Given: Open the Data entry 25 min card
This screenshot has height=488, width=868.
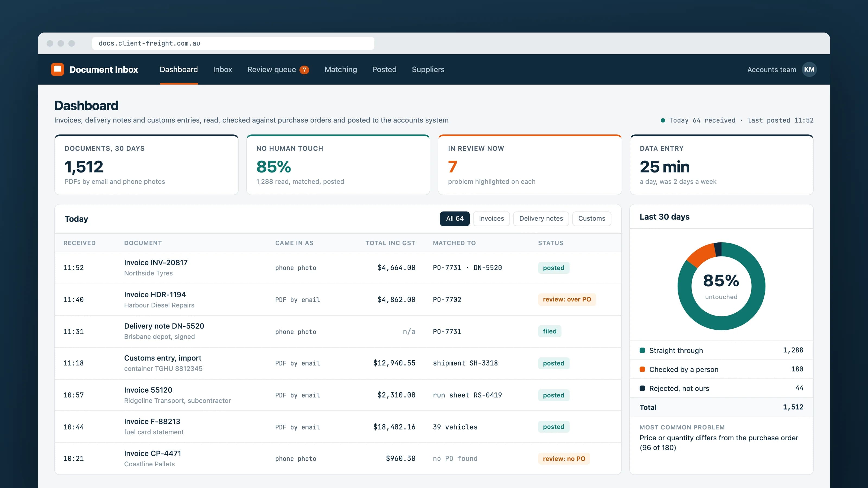Looking at the screenshot, I should pyautogui.click(x=722, y=165).
